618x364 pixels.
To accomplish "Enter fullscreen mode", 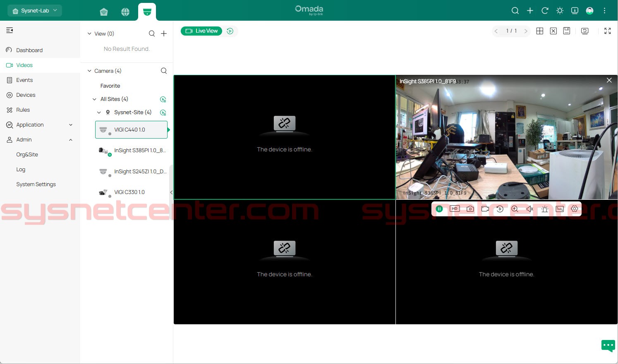I will pyautogui.click(x=607, y=31).
